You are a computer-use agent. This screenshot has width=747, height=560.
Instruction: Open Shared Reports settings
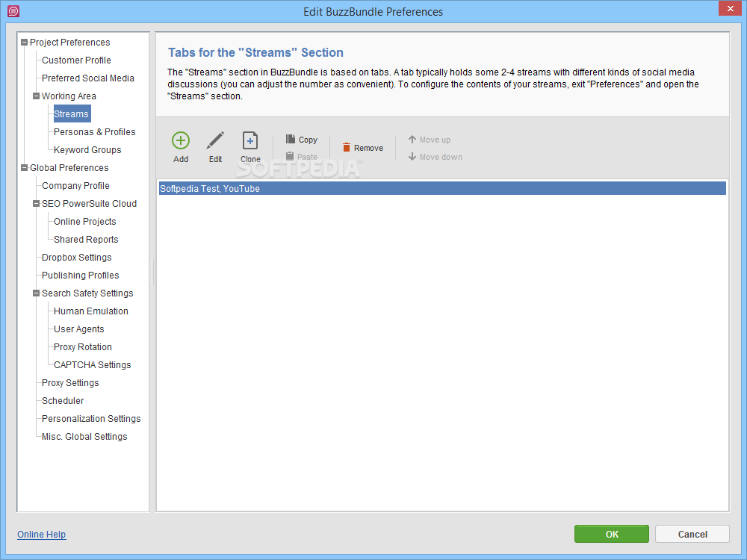pos(86,240)
